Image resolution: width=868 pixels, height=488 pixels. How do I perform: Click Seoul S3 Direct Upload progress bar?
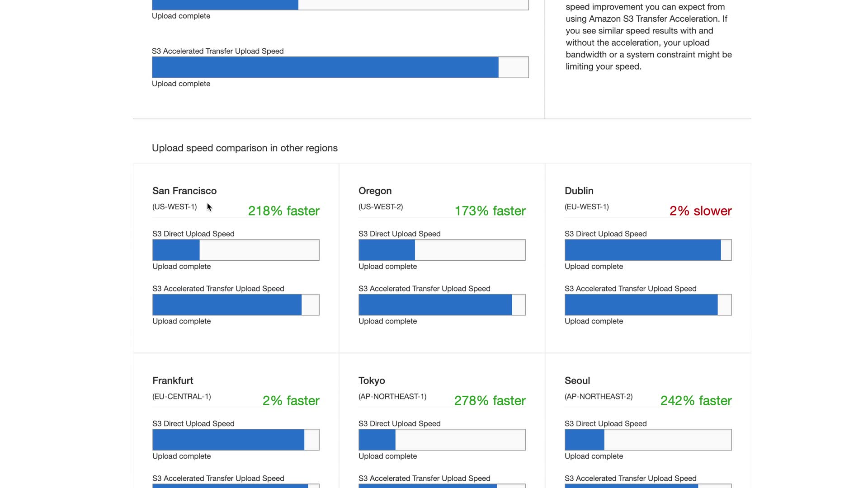point(648,440)
